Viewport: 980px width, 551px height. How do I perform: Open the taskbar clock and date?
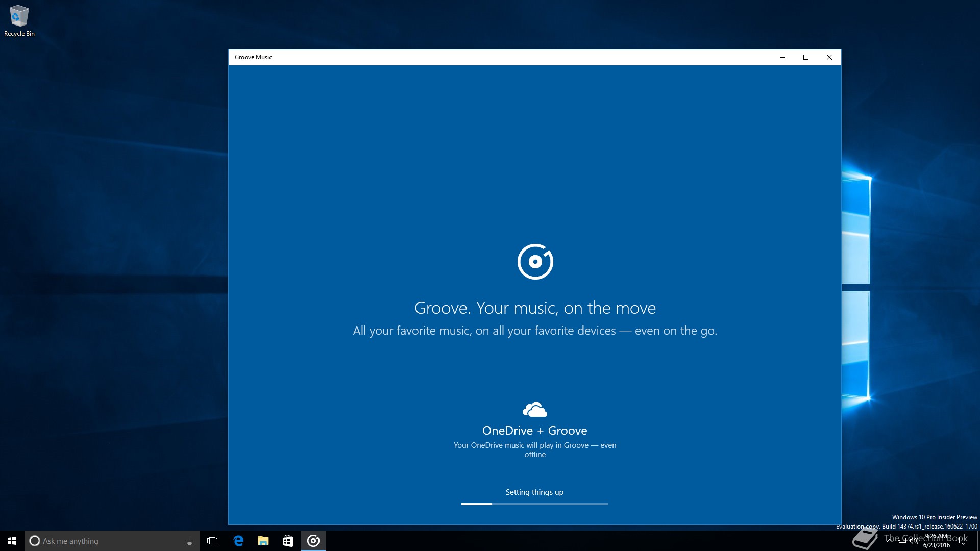tap(937, 541)
